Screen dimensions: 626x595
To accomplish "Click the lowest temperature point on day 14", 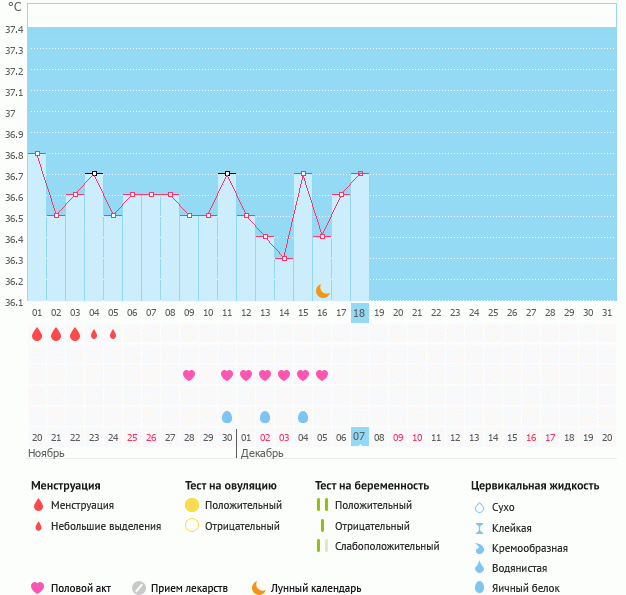I will pyautogui.click(x=284, y=258).
